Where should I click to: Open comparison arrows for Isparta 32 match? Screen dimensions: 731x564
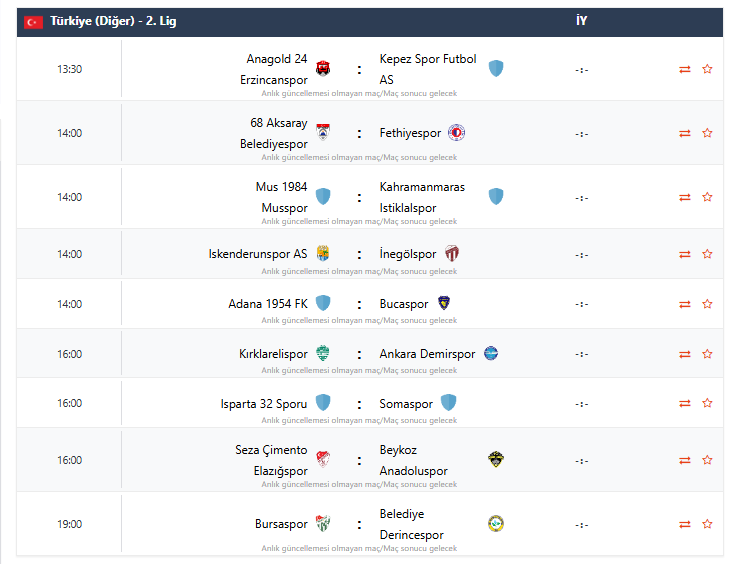[685, 403]
